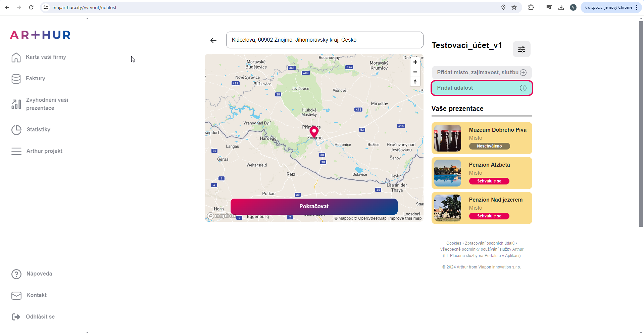Open Karta vaší firmy from sidebar

(x=46, y=57)
